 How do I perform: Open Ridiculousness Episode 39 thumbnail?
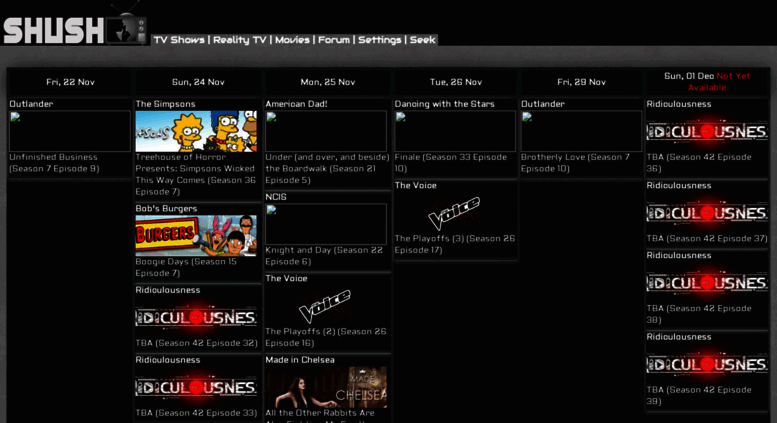(707, 364)
